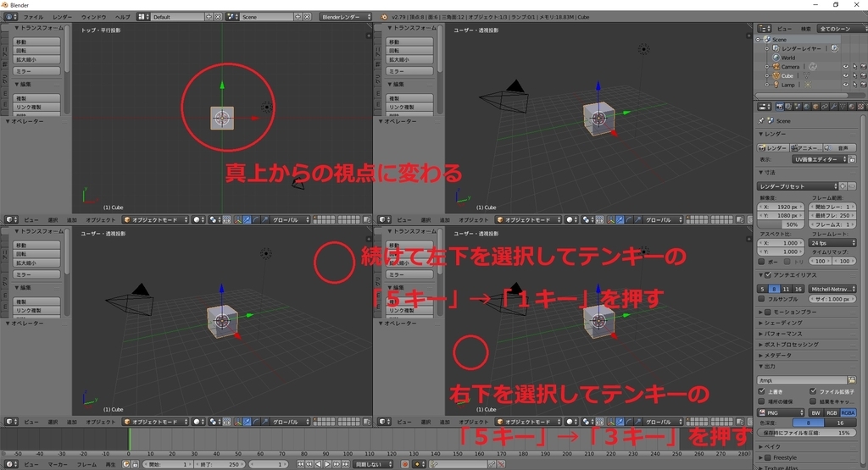Open the outliner editor type selector icon
The image size is (868, 470).
765,28
